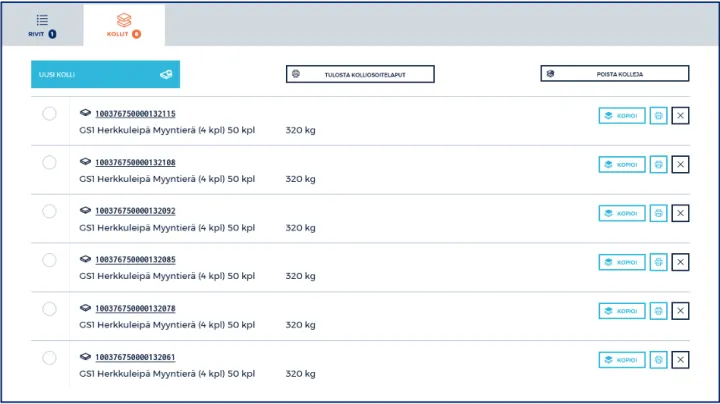Remove parcel ending 132085 using X
The width and height of the screenshot is (720, 404).
pos(680,262)
